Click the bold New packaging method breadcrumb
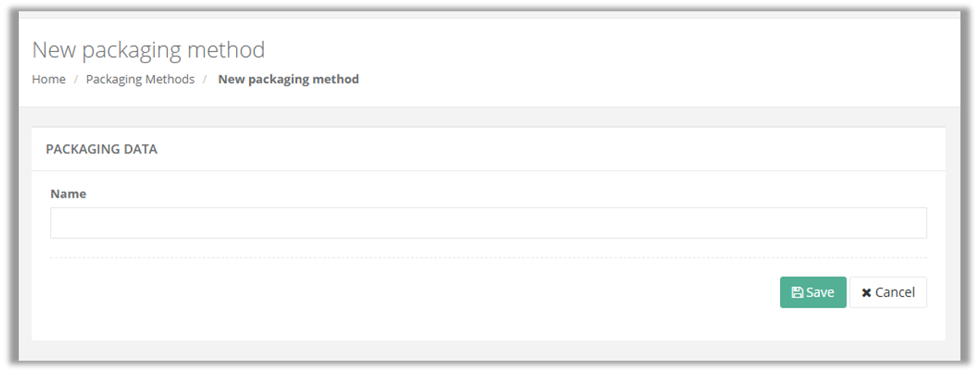The width and height of the screenshot is (980, 375). [x=288, y=79]
